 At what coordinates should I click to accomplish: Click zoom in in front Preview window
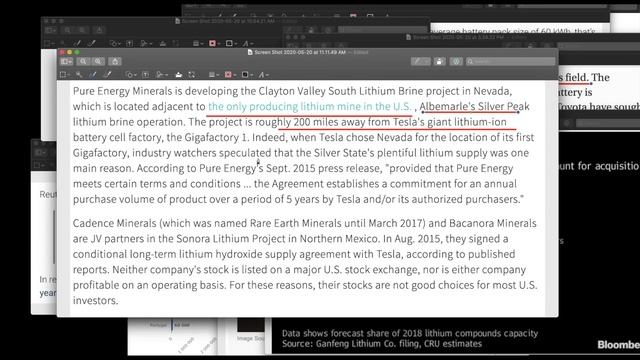pos(98,61)
